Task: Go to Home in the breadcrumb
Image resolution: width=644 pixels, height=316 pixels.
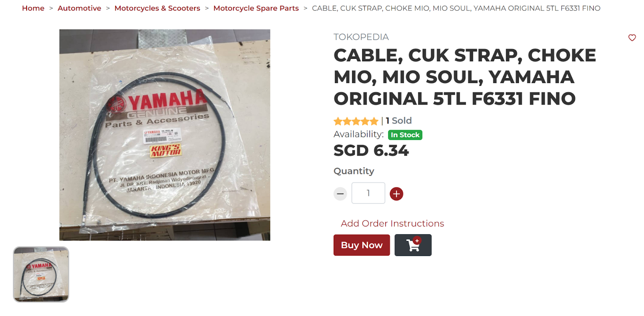Action: point(33,8)
